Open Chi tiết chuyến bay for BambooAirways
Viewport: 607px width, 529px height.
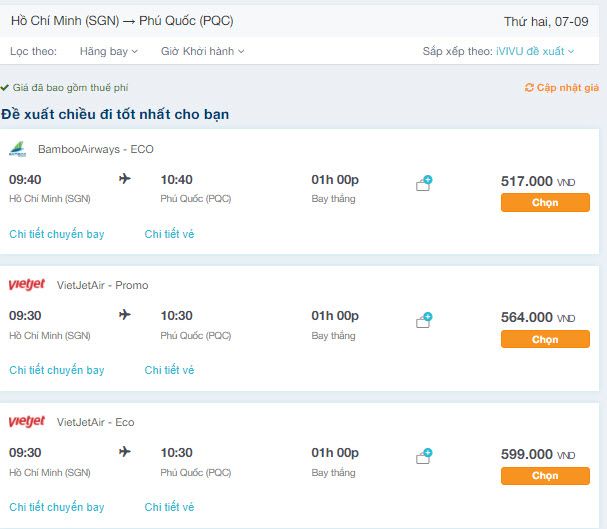click(x=57, y=234)
